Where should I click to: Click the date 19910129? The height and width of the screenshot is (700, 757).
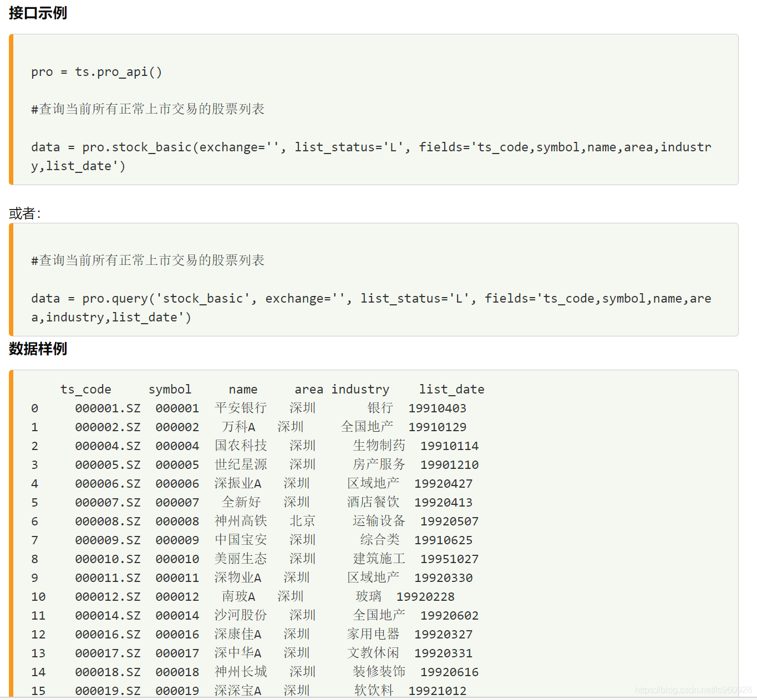[x=438, y=427]
